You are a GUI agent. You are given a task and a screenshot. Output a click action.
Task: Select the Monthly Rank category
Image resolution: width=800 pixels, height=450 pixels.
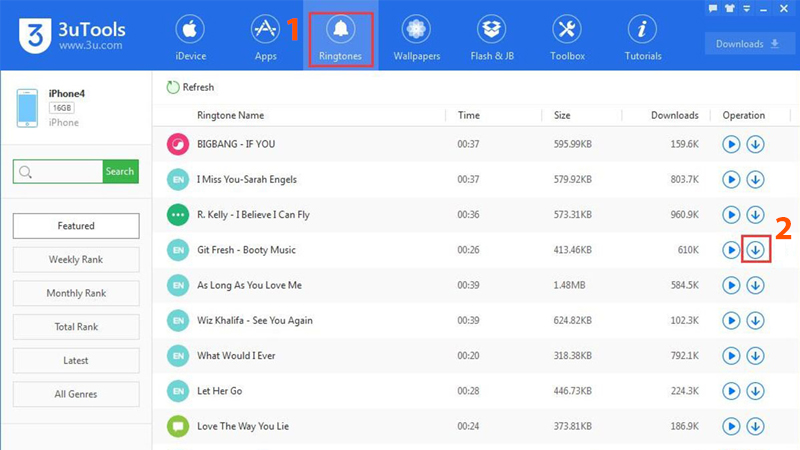click(76, 293)
